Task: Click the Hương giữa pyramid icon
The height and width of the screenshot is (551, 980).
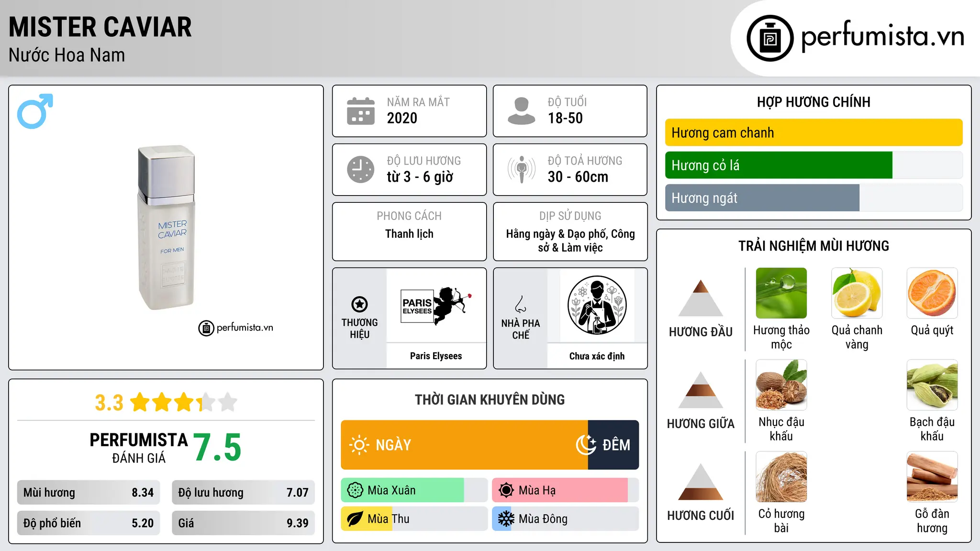Action: 701,390
